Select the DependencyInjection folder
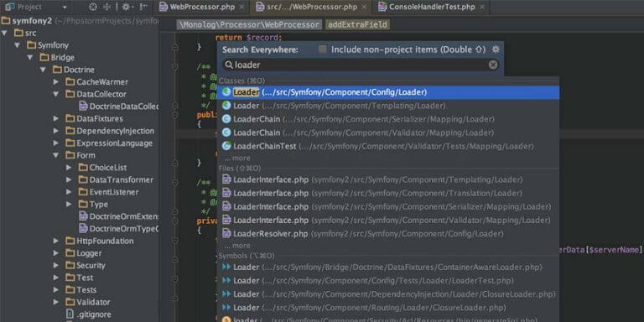 pos(110,131)
